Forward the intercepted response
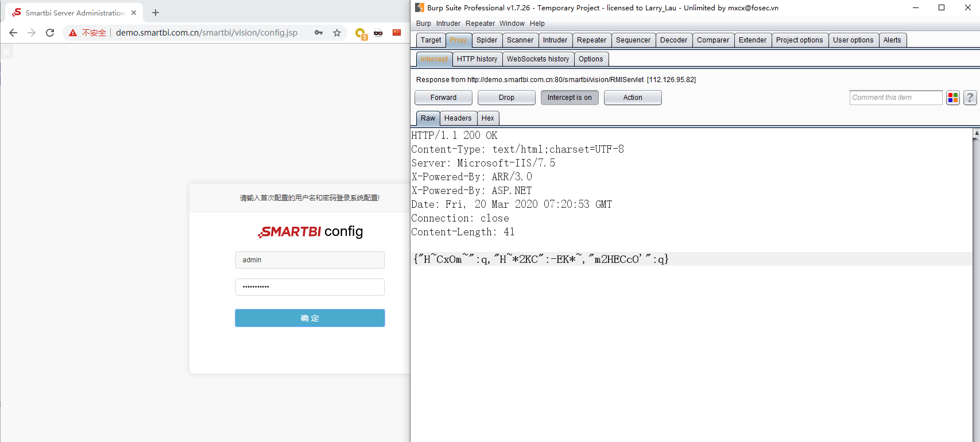This screenshot has height=442, width=980. (x=443, y=98)
